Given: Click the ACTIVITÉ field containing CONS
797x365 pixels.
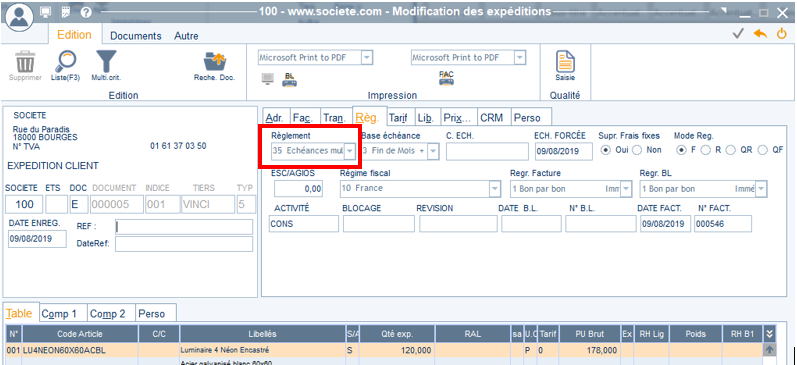Looking at the screenshot, I should (303, 224).
